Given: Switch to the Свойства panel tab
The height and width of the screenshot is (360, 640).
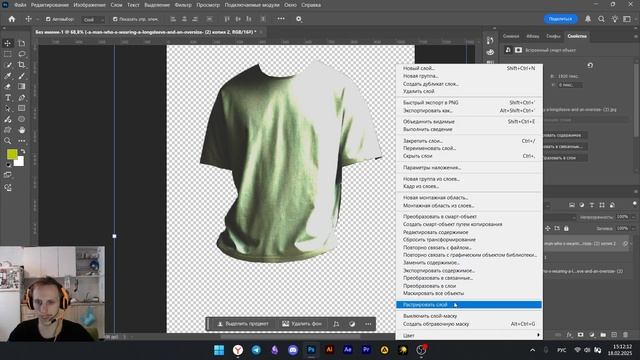Looking at the screenshot, I should 577,36.
